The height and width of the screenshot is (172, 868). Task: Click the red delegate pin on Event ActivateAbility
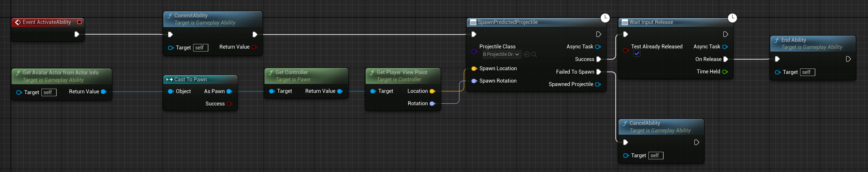80,22
